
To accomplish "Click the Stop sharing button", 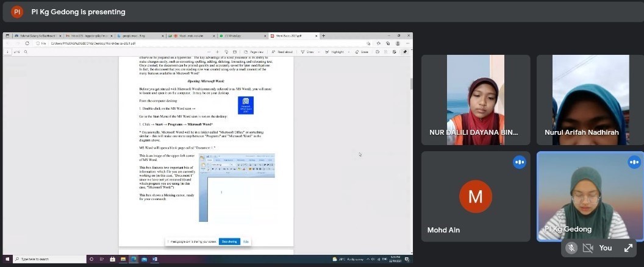I will pyautogui.click(x=230, y=241).
